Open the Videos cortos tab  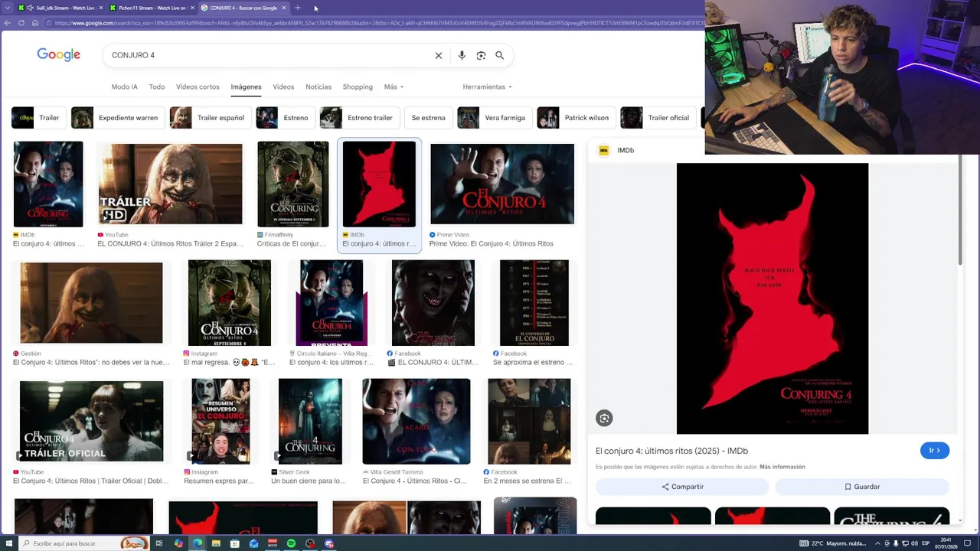coord(198,86)
